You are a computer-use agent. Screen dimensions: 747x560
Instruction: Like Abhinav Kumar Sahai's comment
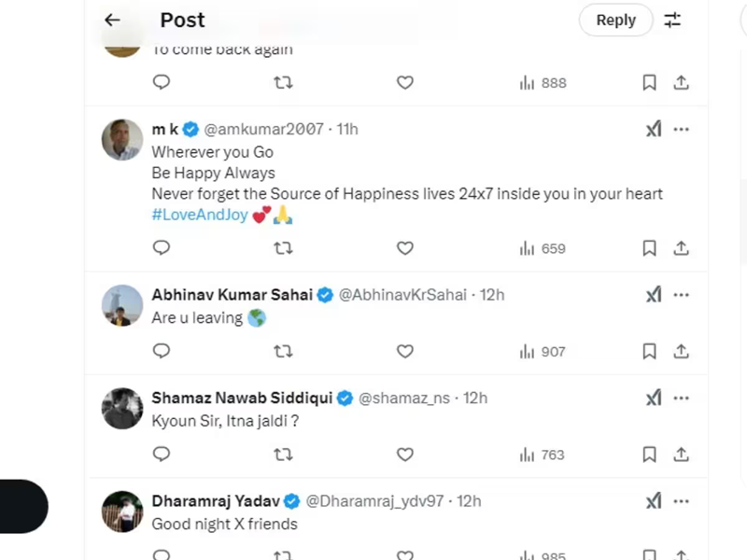(x=404, y=351)
